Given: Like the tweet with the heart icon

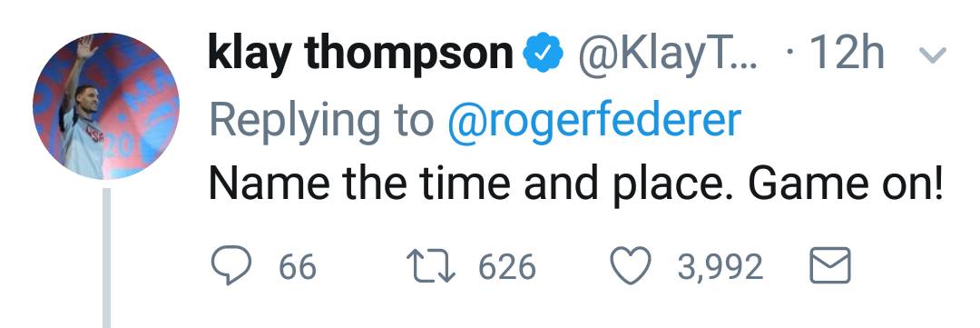Looking at the screenshot, I should 631,266.
